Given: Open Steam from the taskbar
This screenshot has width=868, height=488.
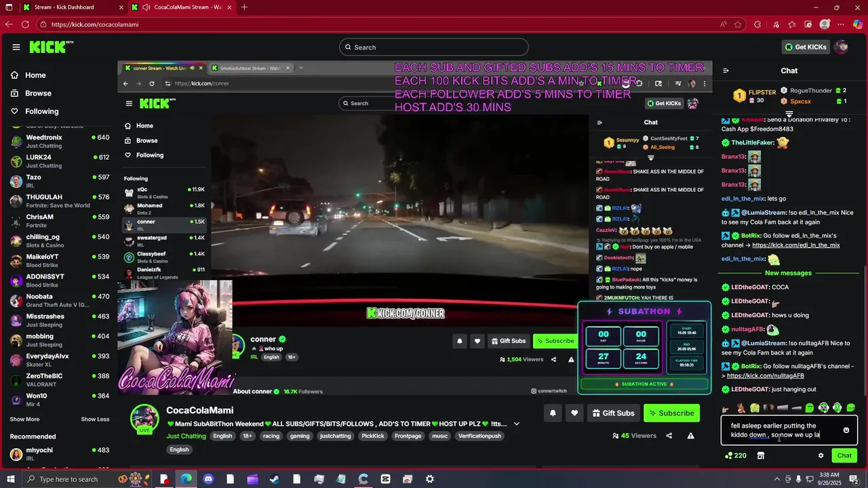Looking at the screenshot, I should coord(274,479).
